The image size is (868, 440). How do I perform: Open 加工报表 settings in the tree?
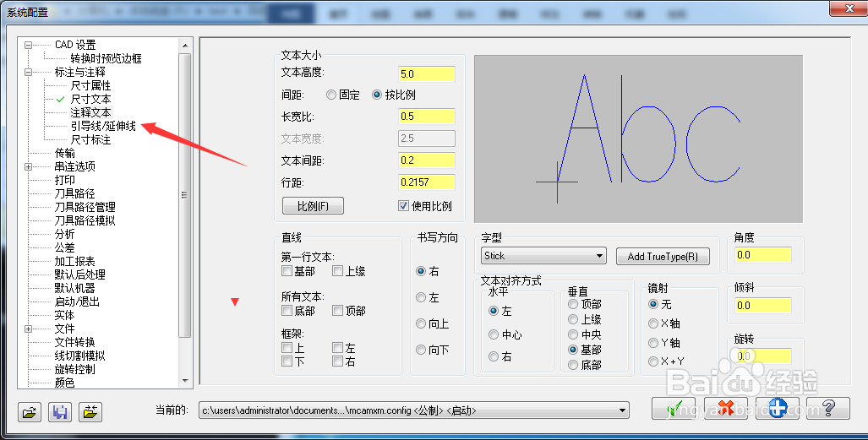(x=74, y=261)
